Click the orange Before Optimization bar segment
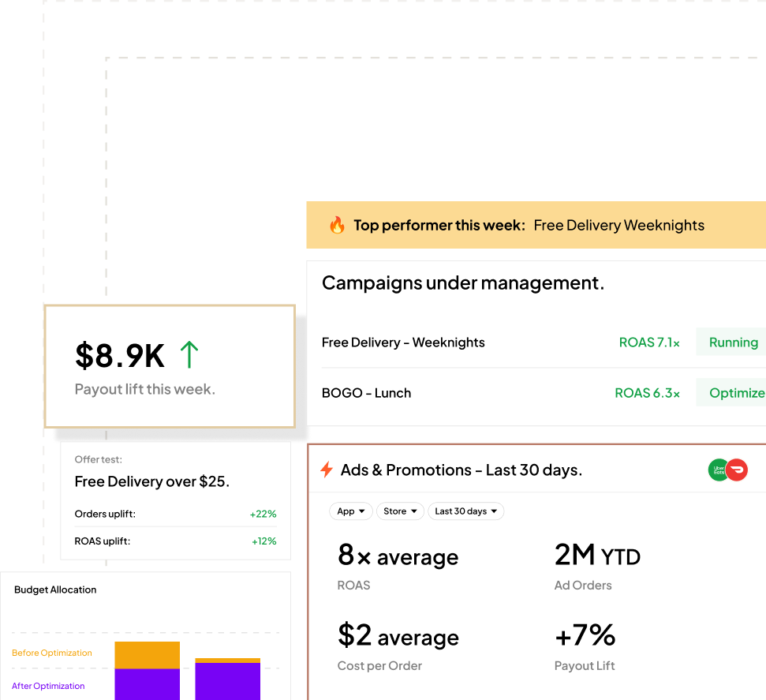The width and height of the screenshot is (766, 700). 147,655
